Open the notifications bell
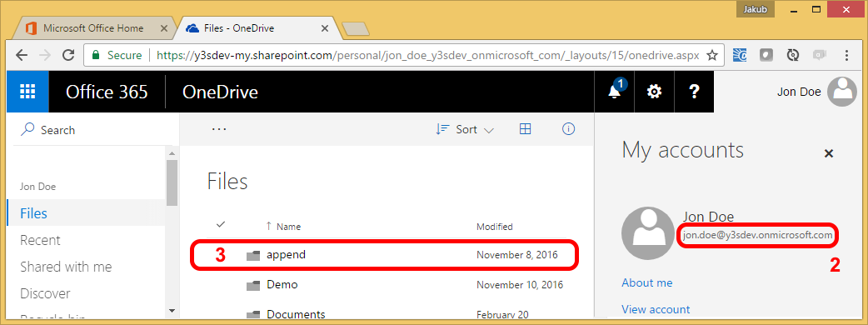The height and width of the screenshot is (325, 868). [615, 92]
